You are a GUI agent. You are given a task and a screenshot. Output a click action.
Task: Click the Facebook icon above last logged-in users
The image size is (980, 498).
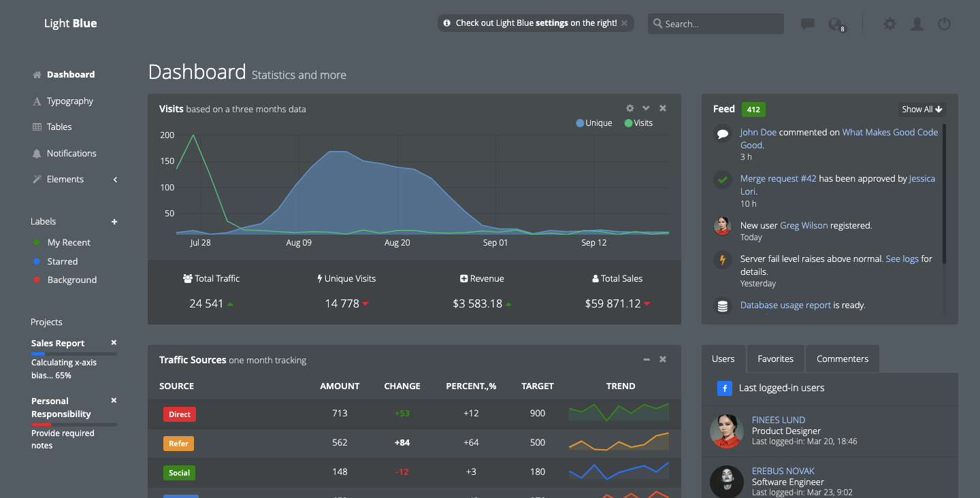pos(724,388)
